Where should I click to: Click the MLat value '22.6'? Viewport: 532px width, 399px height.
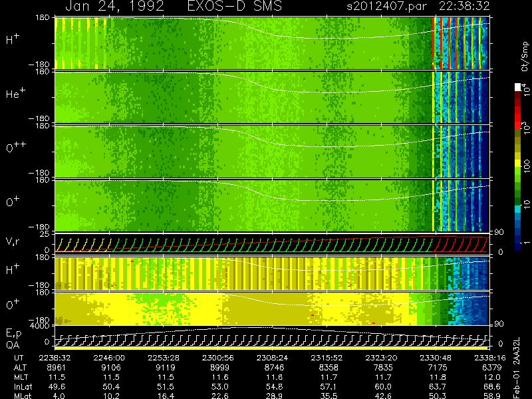click(219, 396)
